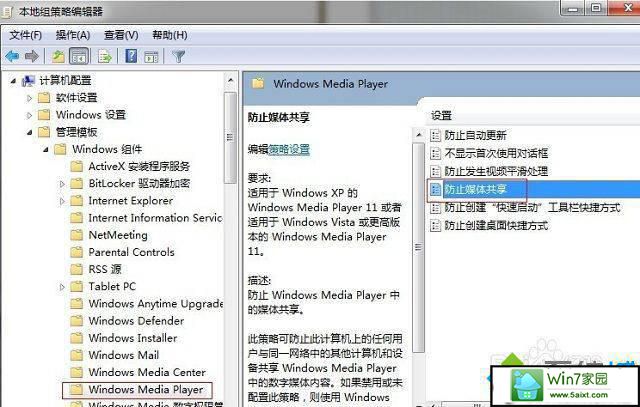Select the Windows Media Player tree item
The height and width of the screenshot is (407, 640).
coord(146,389)
